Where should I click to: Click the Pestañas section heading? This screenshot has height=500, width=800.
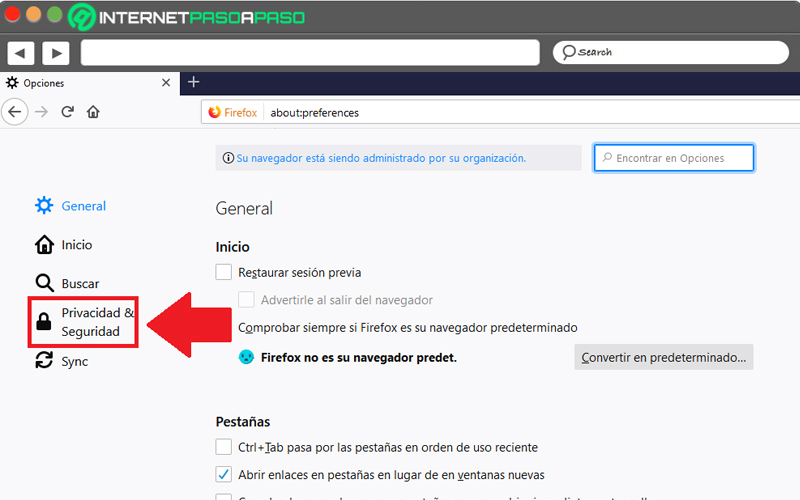pyautogui.click(x=243, y=422)
